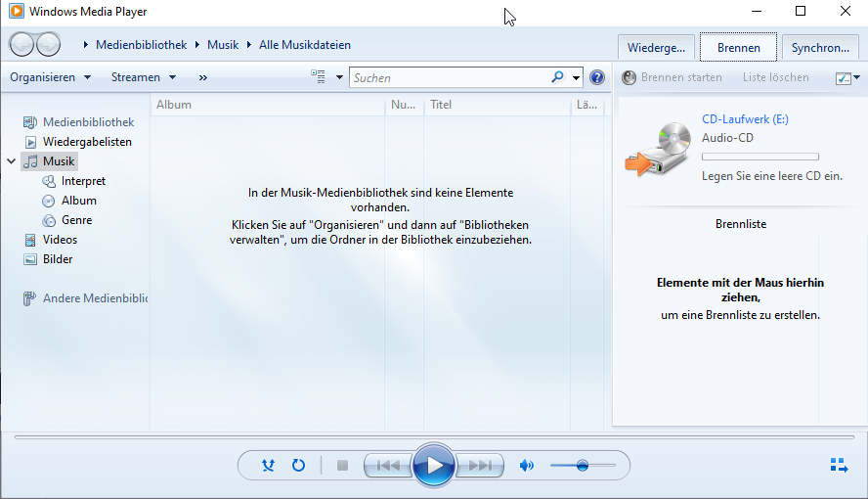Viewport: 868px width, 499px height.
Task: Select Musik in the navigation tree
Action: point(51,161)
